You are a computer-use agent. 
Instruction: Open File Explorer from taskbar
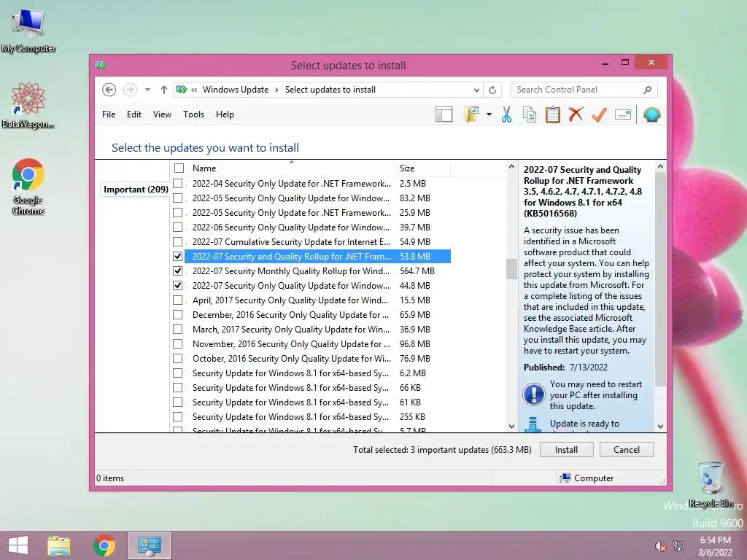click(x=59, y=545)
